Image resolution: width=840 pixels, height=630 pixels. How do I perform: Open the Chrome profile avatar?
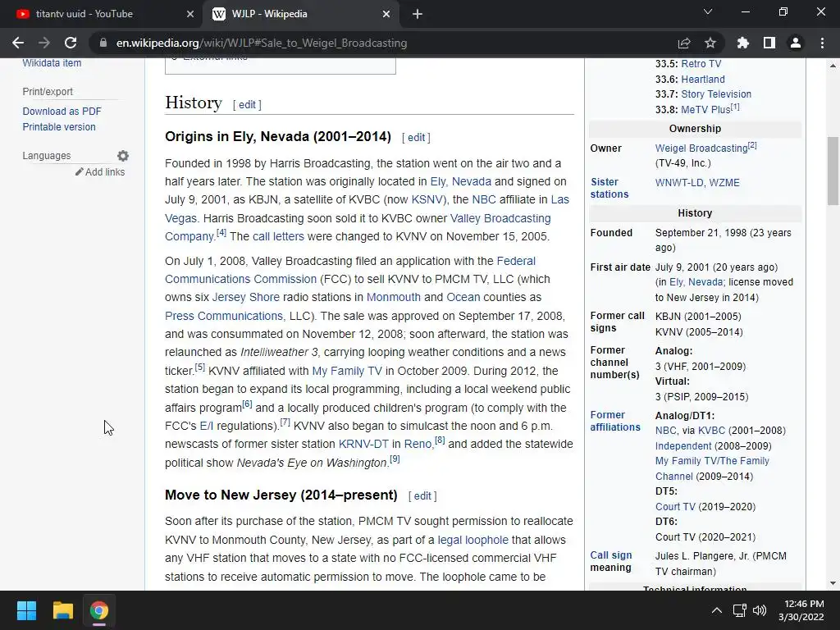[796, 43]
